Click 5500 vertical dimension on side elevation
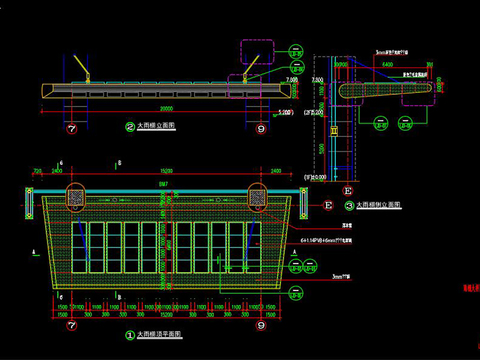 pyautogui.click(x=322, y=149)
